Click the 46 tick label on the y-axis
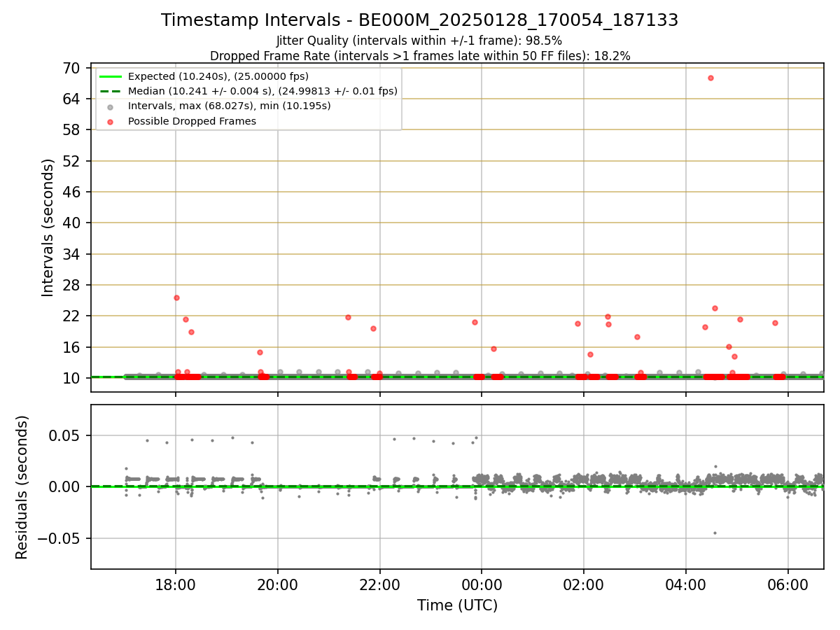The width and height of the screenshot is (840, 630). click(x=71, y=192)
